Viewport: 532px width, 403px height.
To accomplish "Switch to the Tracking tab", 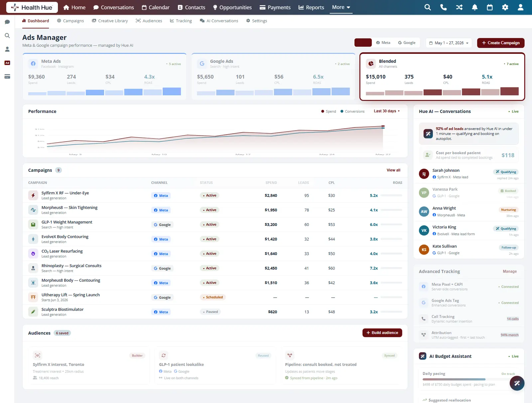I will click(181, 21).
